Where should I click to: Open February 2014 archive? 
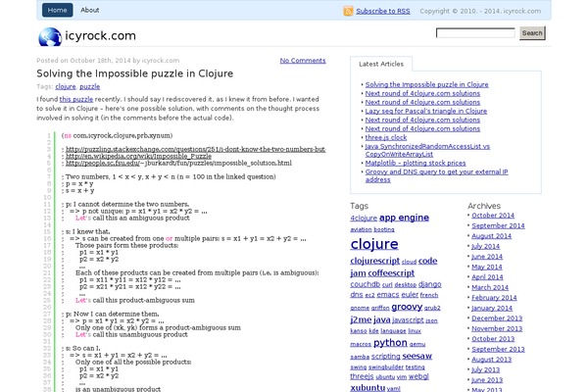(494, 298)
